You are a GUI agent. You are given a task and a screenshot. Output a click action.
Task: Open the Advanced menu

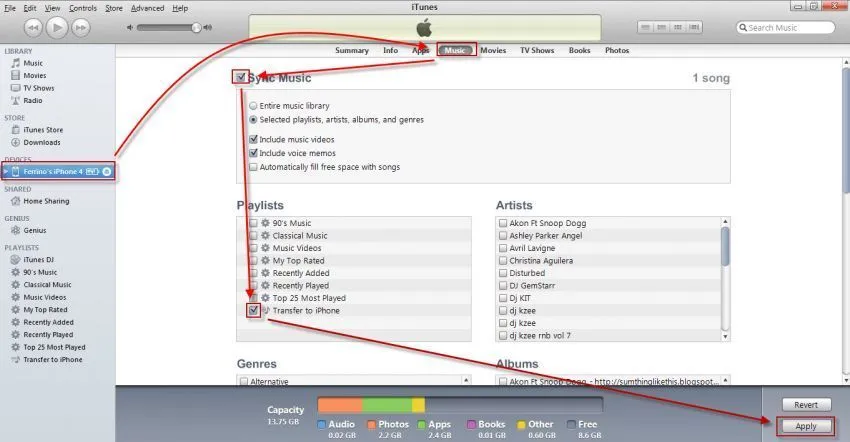pos(147,8)
